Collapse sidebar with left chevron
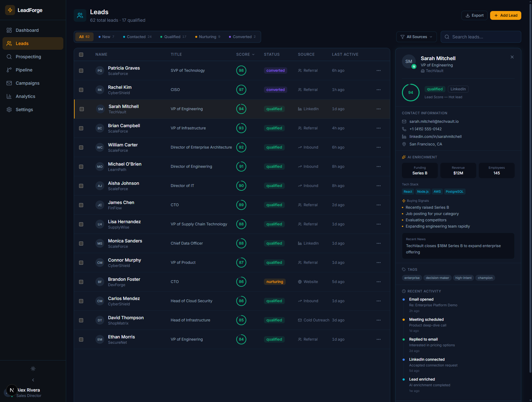Viewport: 532px width, 402px height. tap(33, 380)
